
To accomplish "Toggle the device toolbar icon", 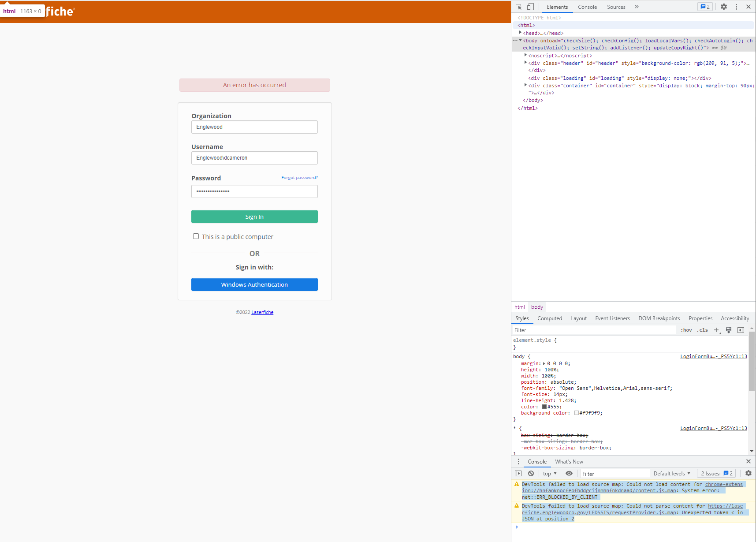I will (530, 7).
